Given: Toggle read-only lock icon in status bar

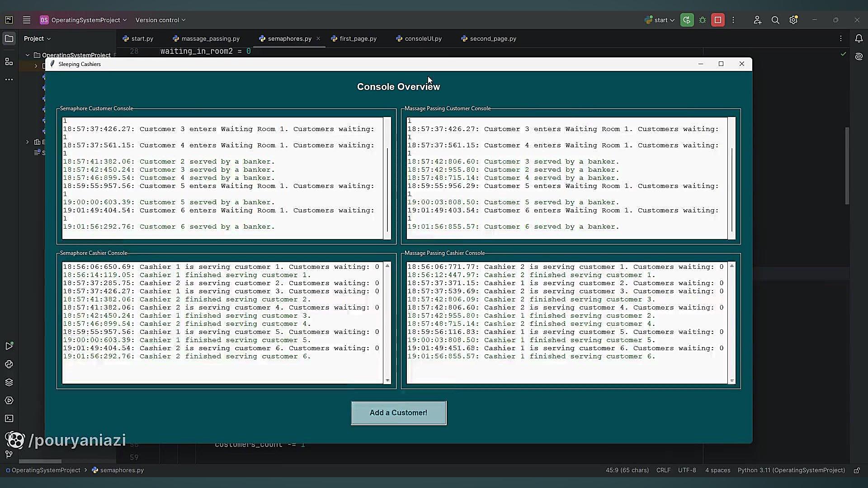Looking at the screenshot, I should pyautogui.click(x=857, y=470).
